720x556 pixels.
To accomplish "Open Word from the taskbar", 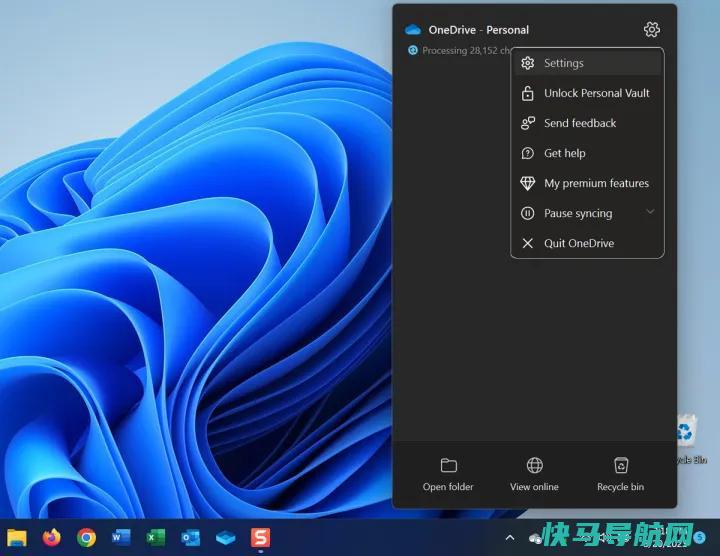I will coord(121,537).
